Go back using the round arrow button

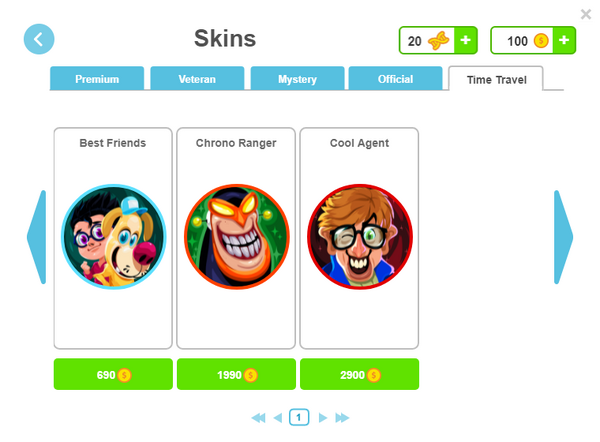click(x=39, y=39)
